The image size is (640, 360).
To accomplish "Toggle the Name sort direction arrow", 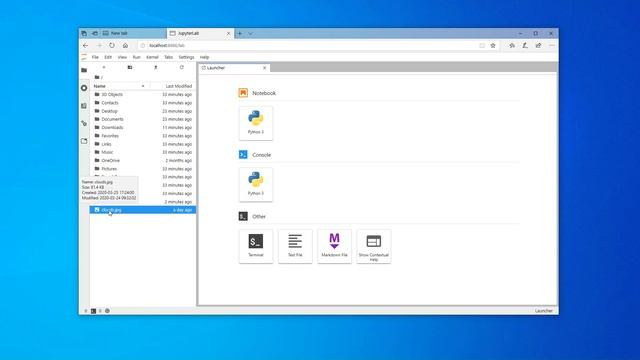I will click(143, 86).
